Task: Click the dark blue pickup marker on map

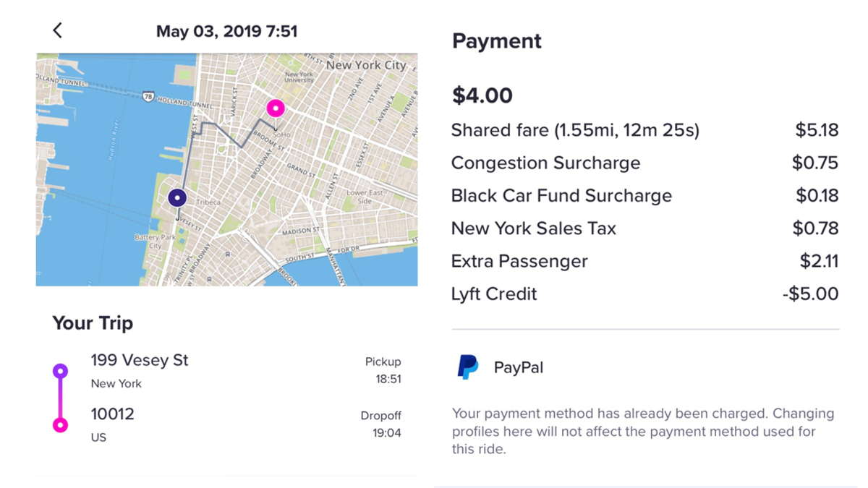Action: coord(177,197)
